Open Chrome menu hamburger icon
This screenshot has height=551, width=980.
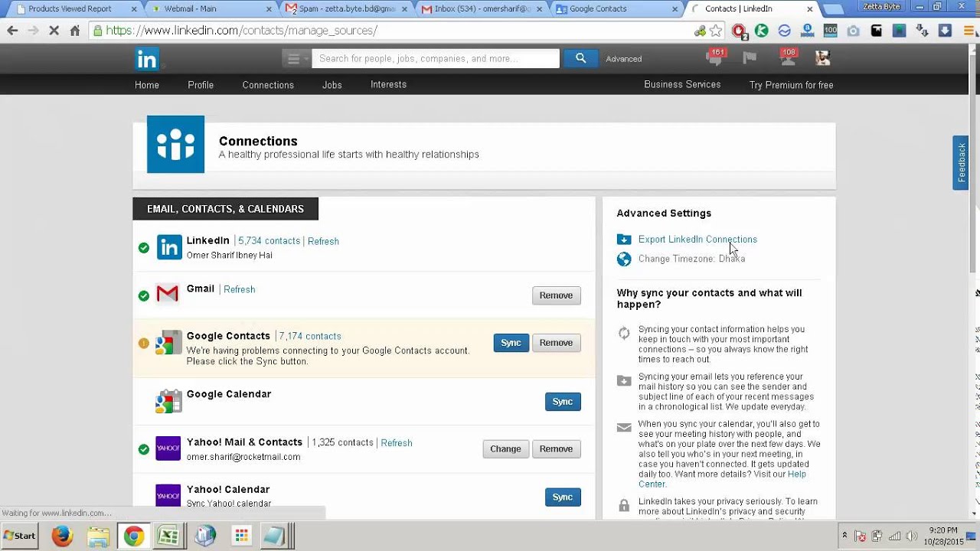click(x=968, y=31)
